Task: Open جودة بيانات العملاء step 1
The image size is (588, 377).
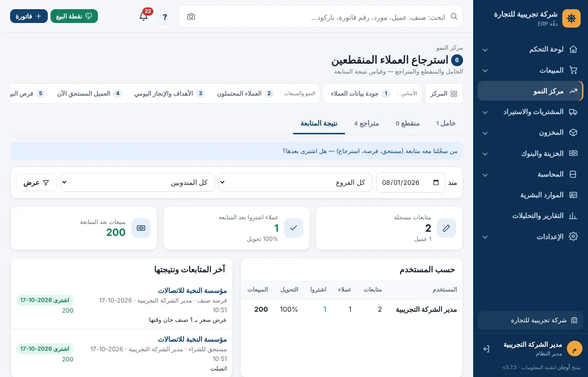Action: coord(361,94)
